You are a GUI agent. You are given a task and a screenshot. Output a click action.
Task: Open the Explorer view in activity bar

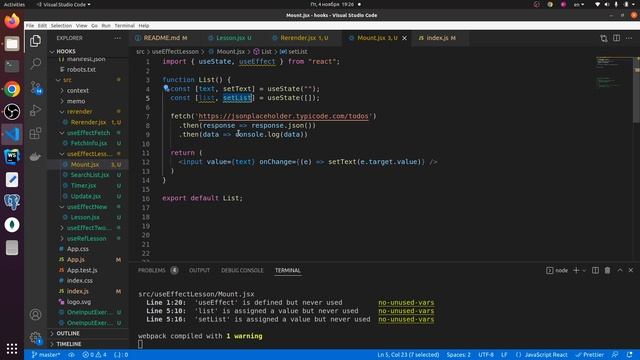pos(36,41)
